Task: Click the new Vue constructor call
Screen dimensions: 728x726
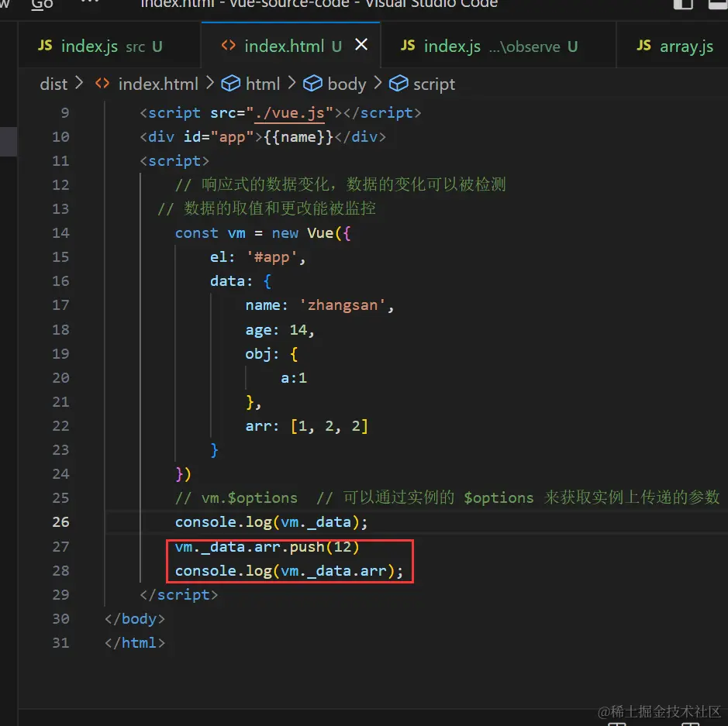Action: (x=312, y=233)
